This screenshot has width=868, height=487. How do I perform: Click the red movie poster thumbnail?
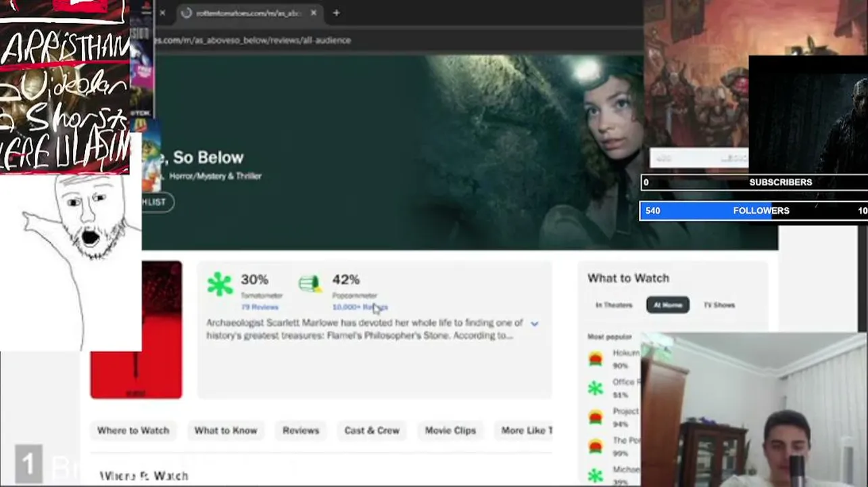pos(136,330)
